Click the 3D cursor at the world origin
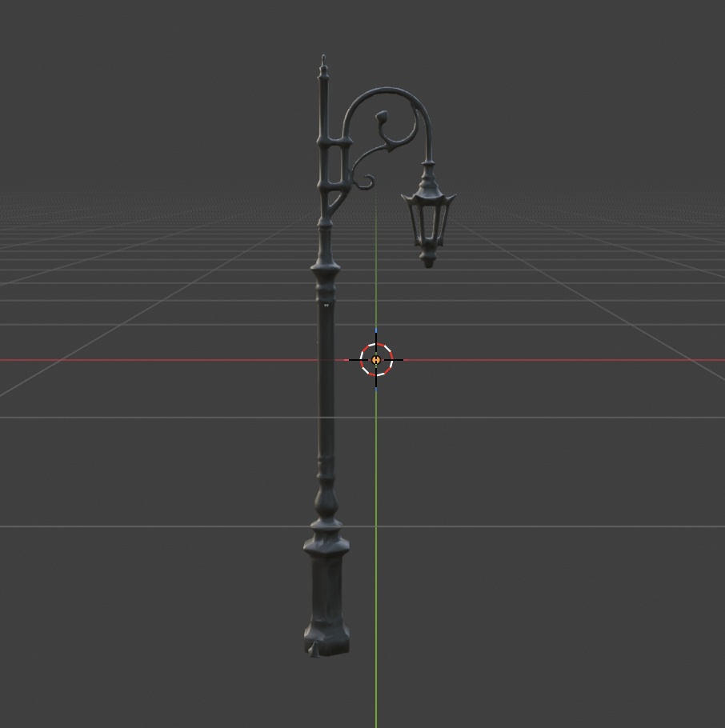The height and width of the screenshot is (728, 725). pos(376,360)
